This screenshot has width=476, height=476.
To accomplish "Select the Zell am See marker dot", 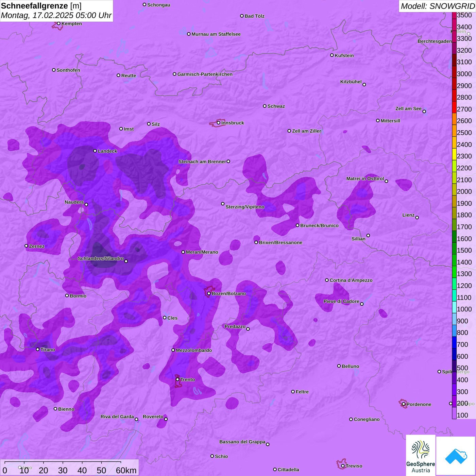I will [x=424, y=112].
